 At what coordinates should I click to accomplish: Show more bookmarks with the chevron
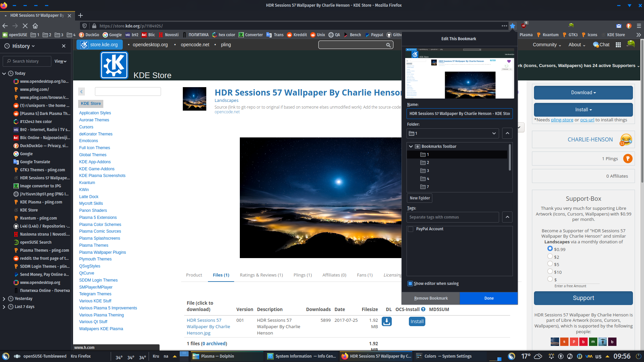tap(639, 35)
